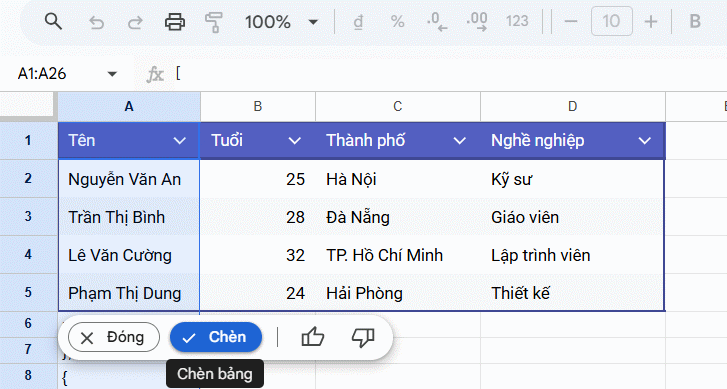Screen dimensions: 727x389
Task: Click the Giáo viên cell
Action: 573,217
